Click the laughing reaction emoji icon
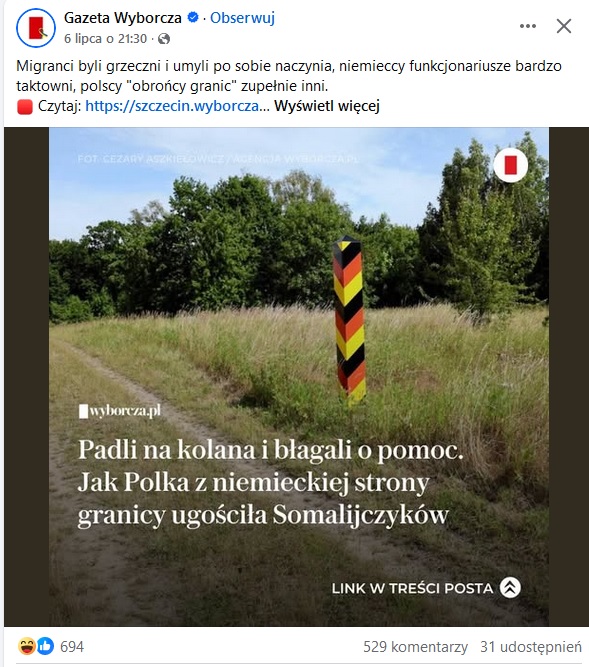The image size is (589, 667). tap(26, 646)
